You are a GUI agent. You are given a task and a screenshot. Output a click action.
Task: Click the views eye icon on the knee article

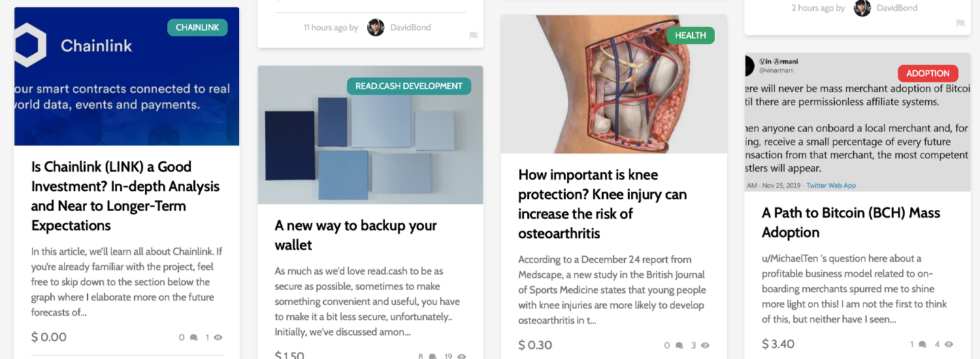coord(705,345)
